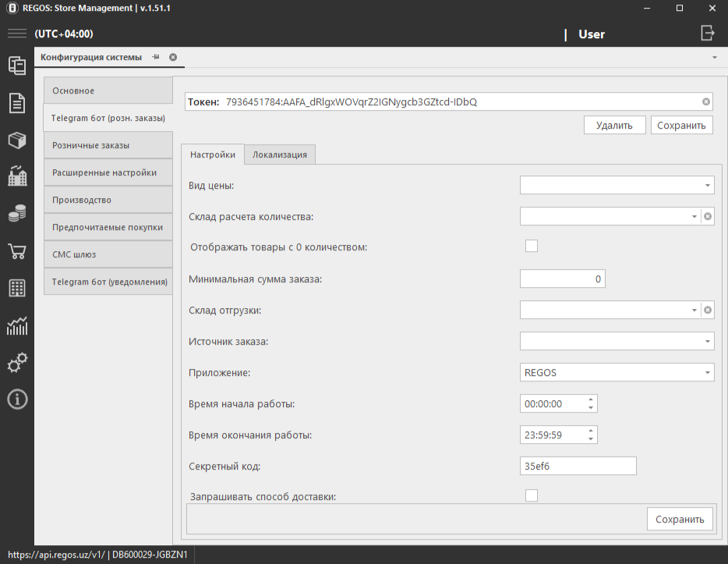
Task: Open the documents sidebar icon
Action: pos(16,102)
